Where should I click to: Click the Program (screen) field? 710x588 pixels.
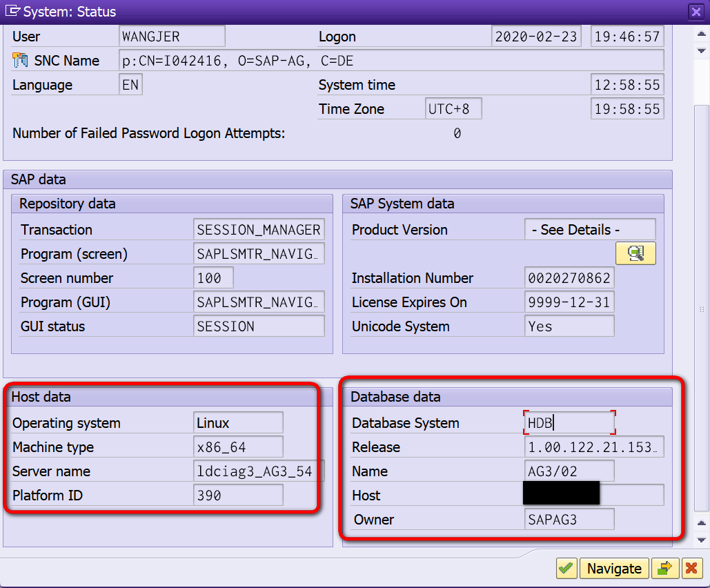(259, 254)
